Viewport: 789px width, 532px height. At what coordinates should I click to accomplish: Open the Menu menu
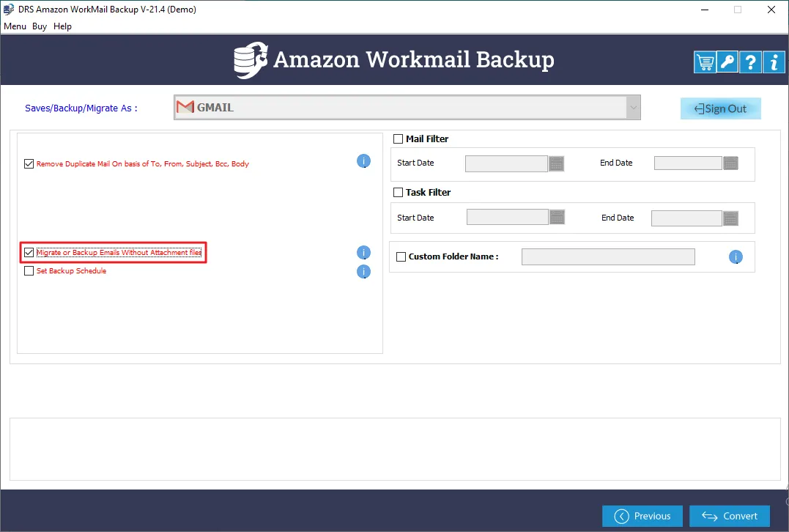click(x=15, y=26)
